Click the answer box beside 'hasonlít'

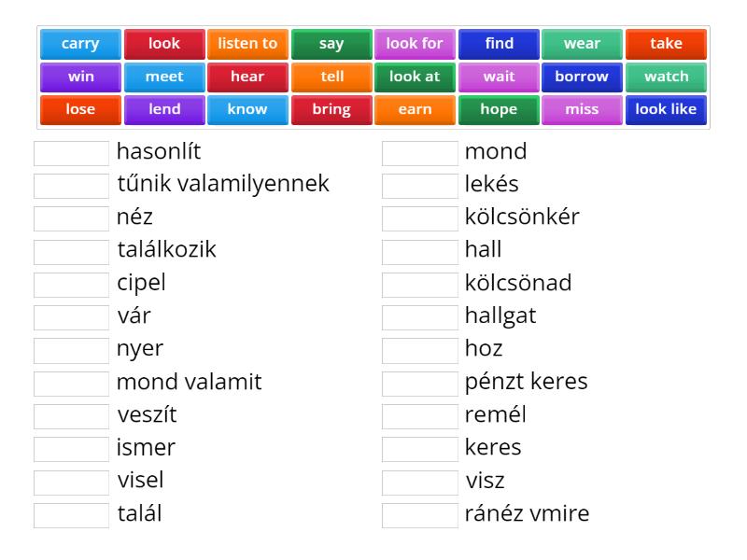coord(70,151)
